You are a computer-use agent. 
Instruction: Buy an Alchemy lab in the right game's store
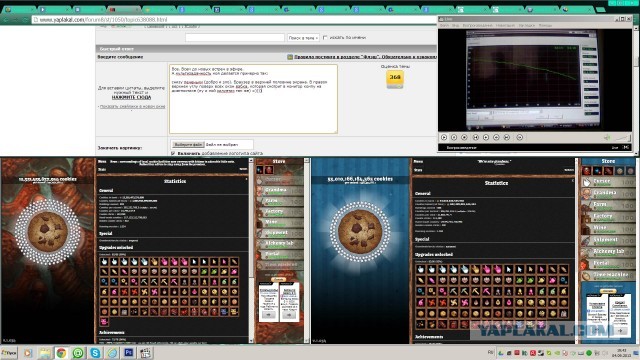tap(608, 252)
